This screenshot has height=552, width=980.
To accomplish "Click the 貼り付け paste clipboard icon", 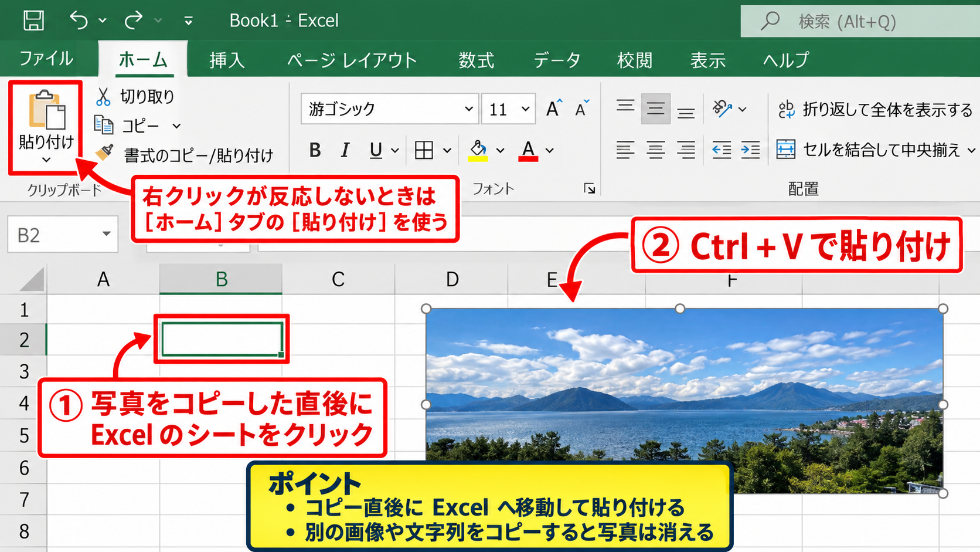I will pyautogui.click(x=47, y=110).
